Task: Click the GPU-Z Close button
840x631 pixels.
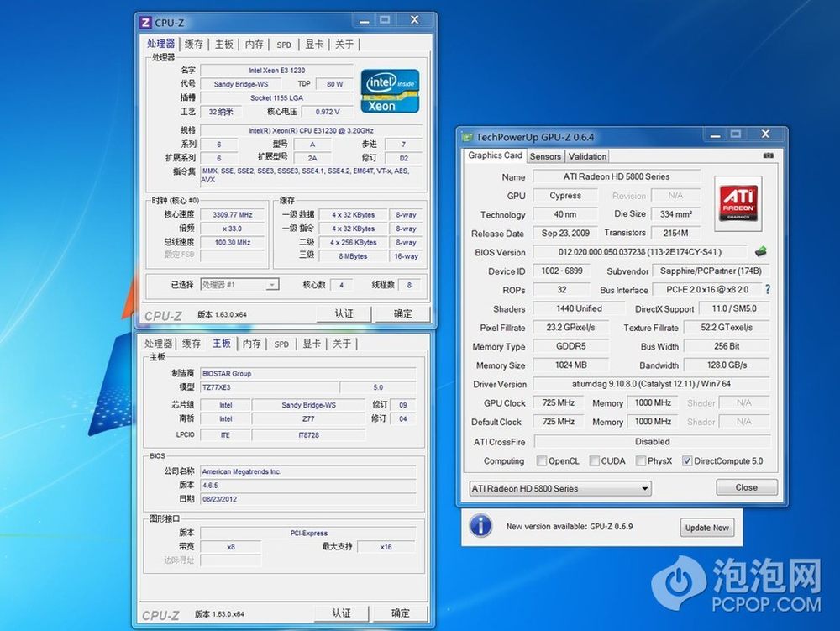Action: tap(746, 487)
